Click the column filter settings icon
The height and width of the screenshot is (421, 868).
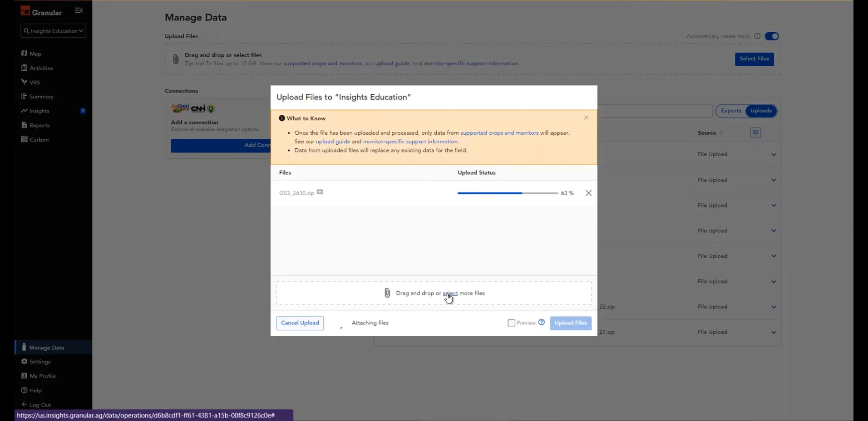(755, 132)
